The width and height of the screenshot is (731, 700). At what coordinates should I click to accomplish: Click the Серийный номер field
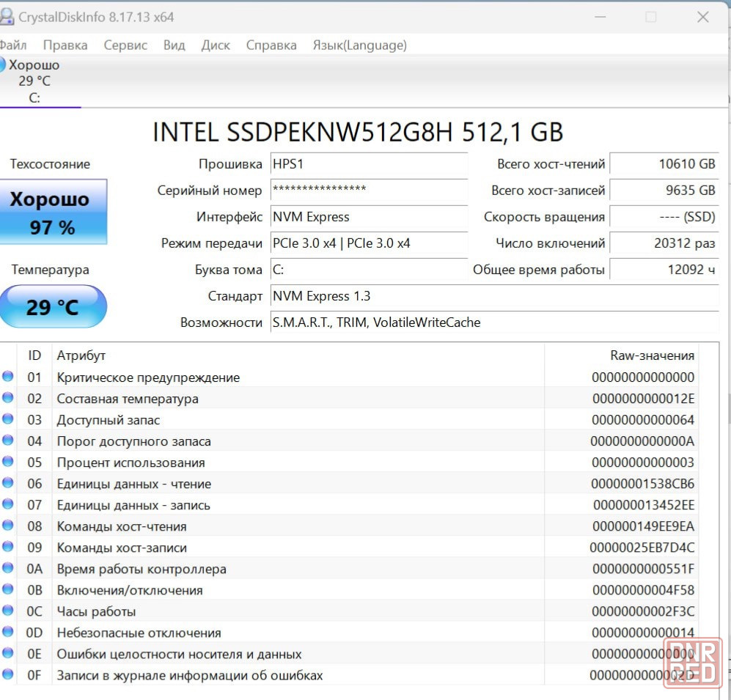pyautogui.click(x=369, y=191)
